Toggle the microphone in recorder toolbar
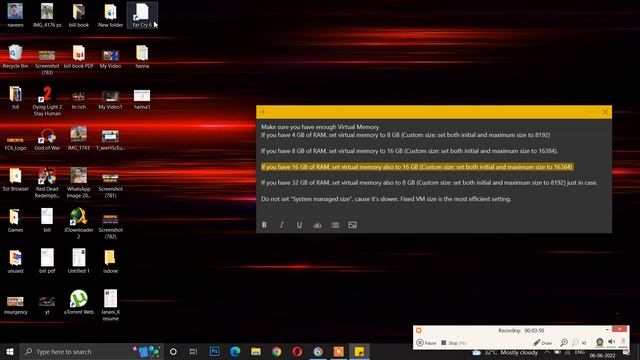 point(623,342)
